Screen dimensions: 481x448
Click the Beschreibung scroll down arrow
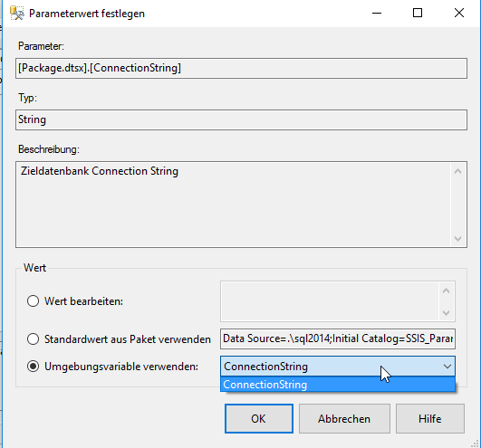(458, 238)
